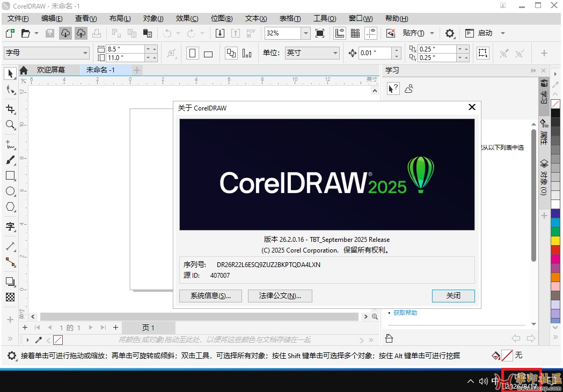
Task: Open the 32% zoom level dropdown
Action: pos(306,33)
